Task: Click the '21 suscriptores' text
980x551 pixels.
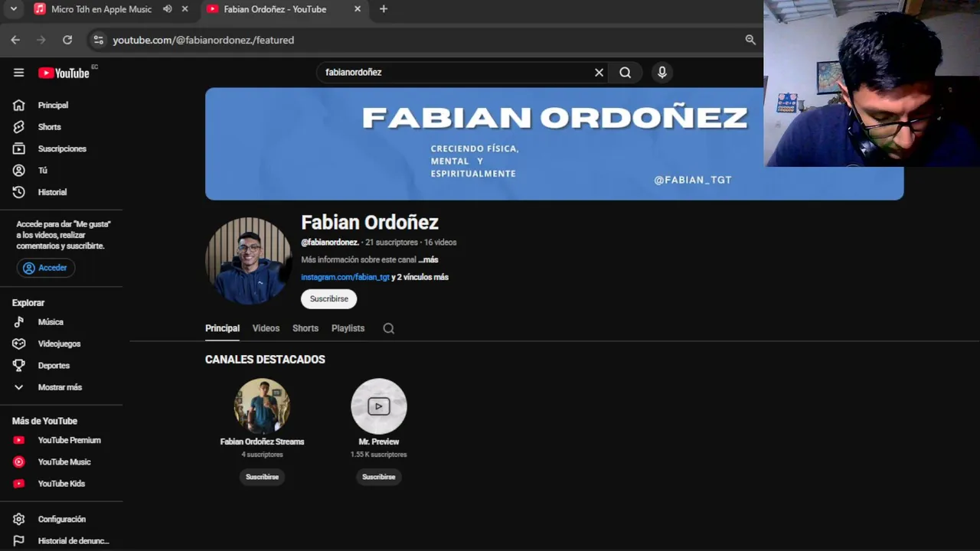Action: tap(391, 243)
